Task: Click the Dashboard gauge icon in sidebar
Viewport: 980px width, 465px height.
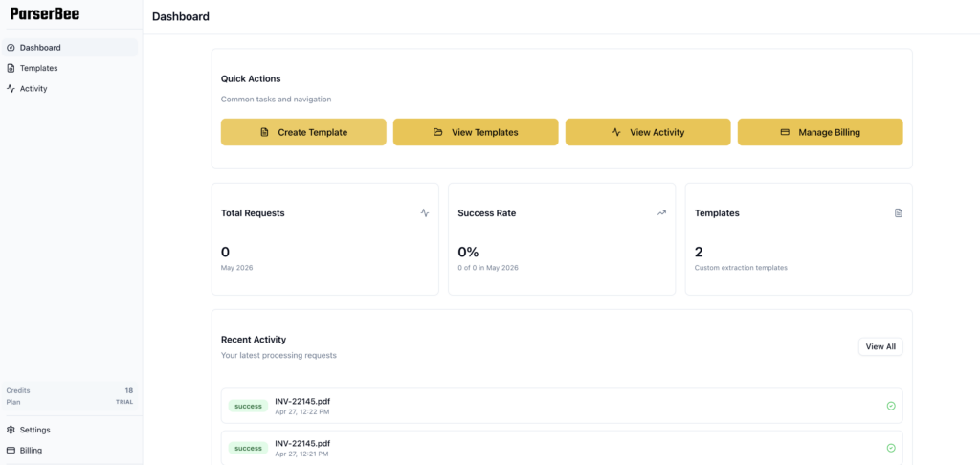Action: 11,48
